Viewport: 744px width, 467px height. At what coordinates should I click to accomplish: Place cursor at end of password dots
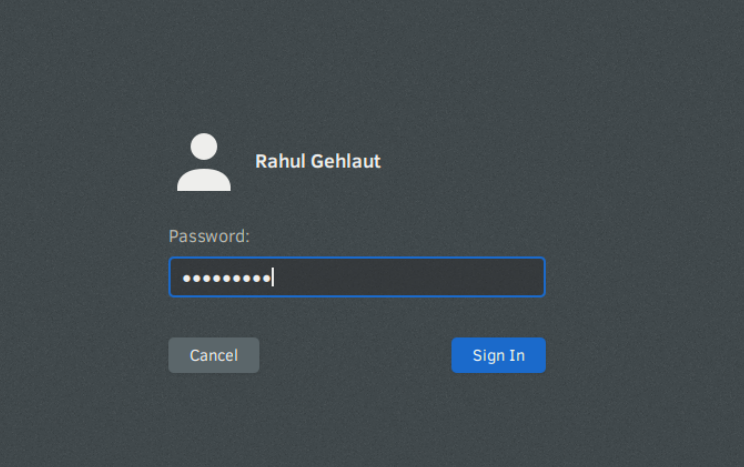click(272, 278)
